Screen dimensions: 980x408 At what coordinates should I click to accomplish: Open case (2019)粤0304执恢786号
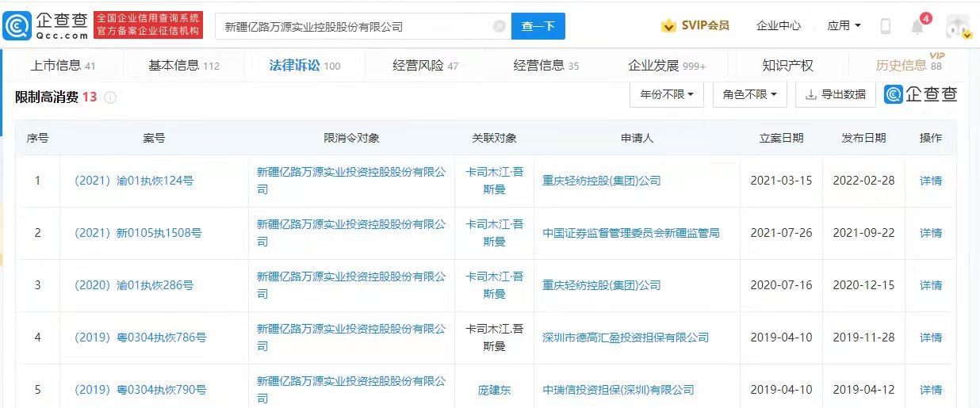140,337
